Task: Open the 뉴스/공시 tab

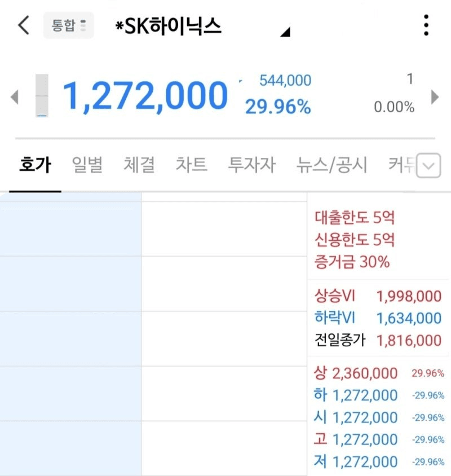Action: click(331, 165)
